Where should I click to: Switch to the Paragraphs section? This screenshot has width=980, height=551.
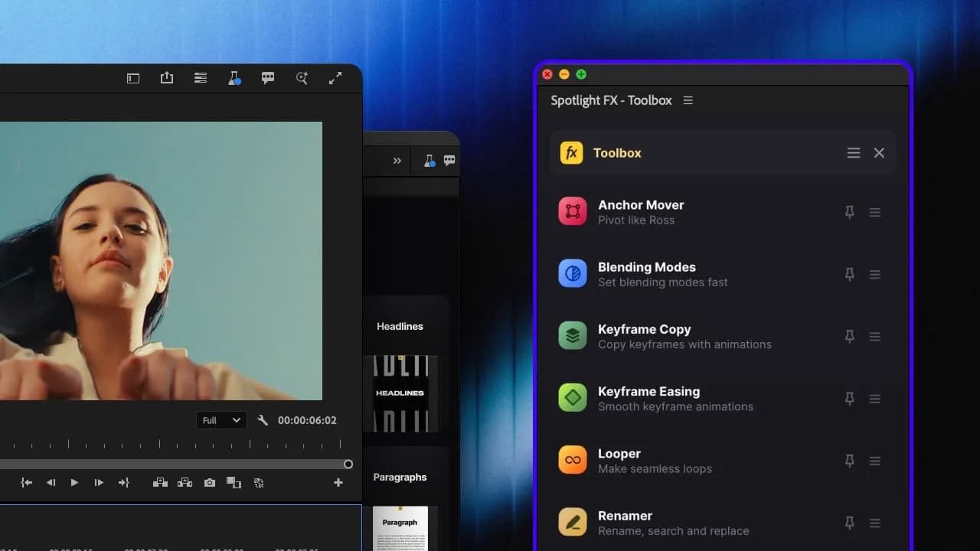tap(400, 477)
